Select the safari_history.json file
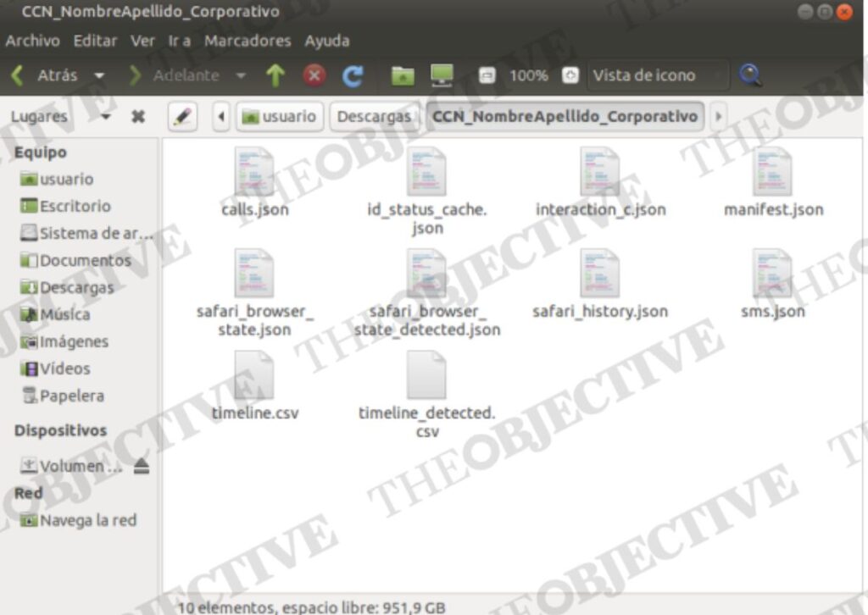This screenshot has height=615, width=868. tap(600, 285)
